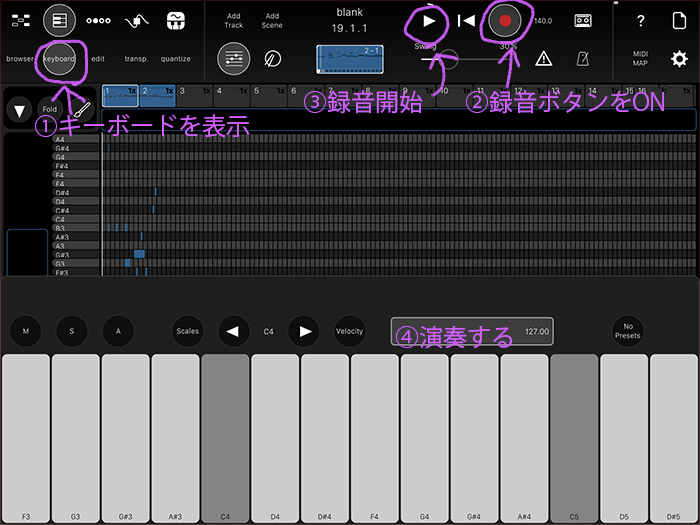Start playback with the play button
The width and height of the screenshot is (700, 525).
pos(428,21)
